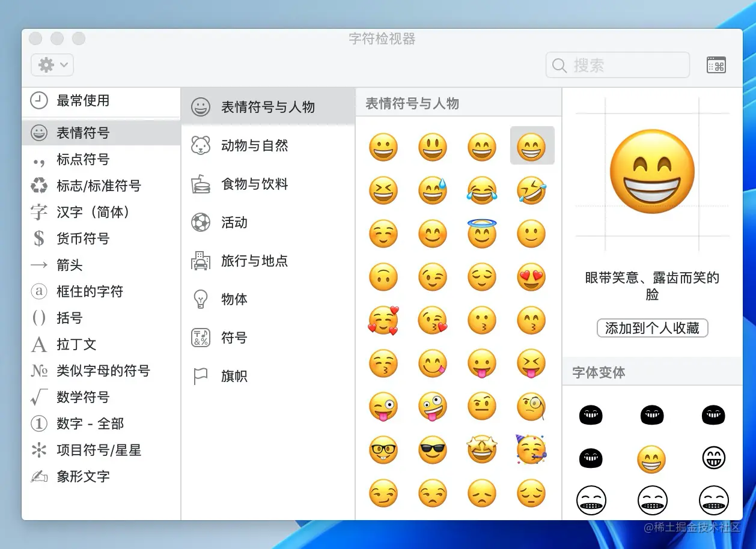
Task: Click the search field
Action: click(618, 65)
